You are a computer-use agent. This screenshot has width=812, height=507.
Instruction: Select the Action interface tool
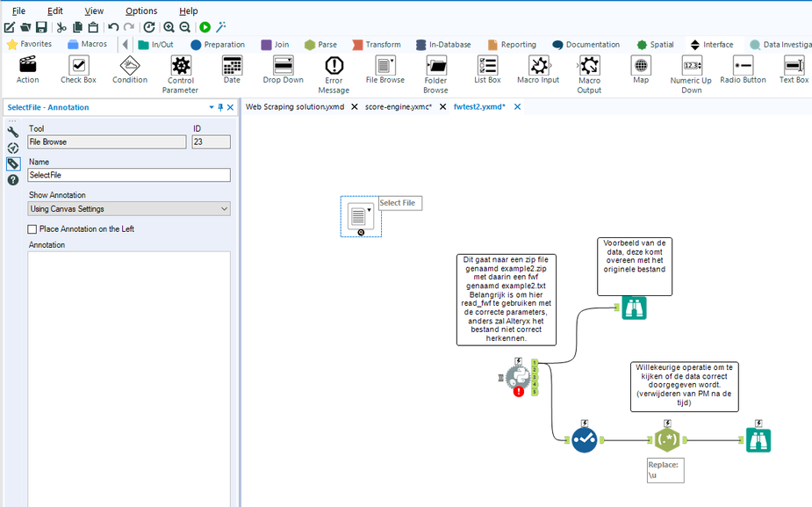(27, 70)
